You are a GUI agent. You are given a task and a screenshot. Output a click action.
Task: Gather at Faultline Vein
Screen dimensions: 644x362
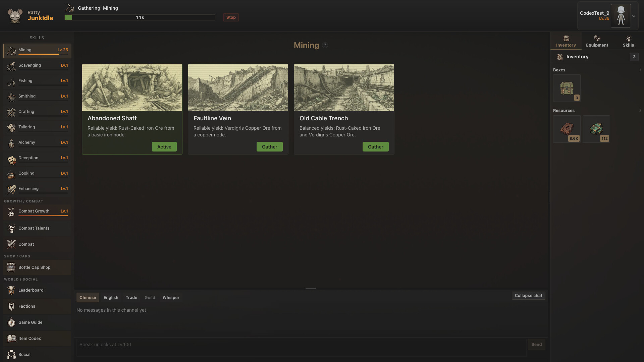point(269,147)
